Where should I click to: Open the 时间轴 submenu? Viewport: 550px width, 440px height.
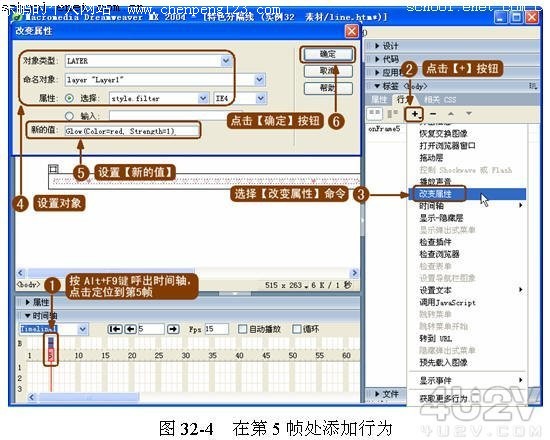(467, 206)
